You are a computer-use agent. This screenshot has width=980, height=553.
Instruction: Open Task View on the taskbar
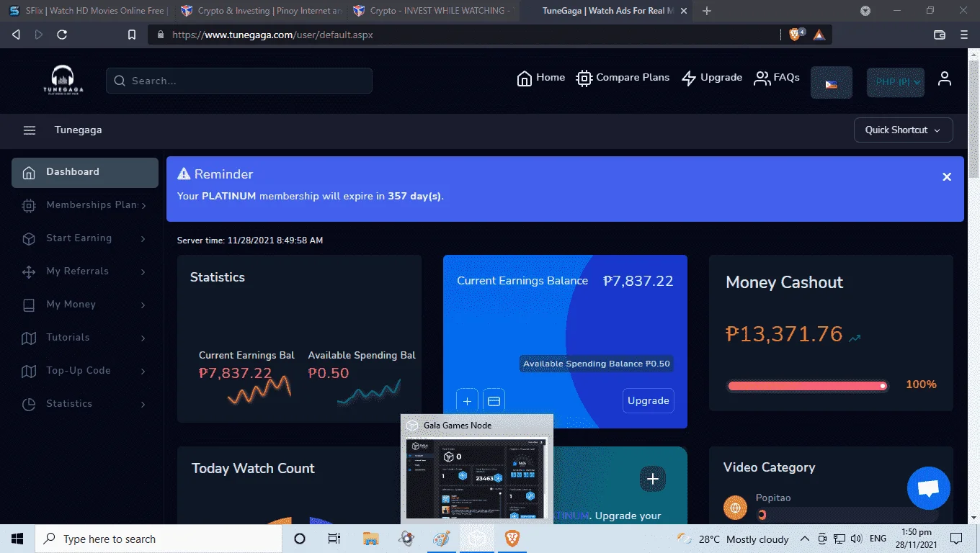click(334, 539)
